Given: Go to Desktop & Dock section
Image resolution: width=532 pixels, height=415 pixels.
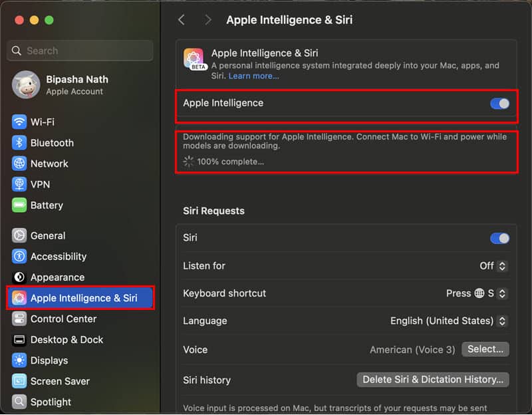Looking at the screenshot, I should [x=66, y=340].
